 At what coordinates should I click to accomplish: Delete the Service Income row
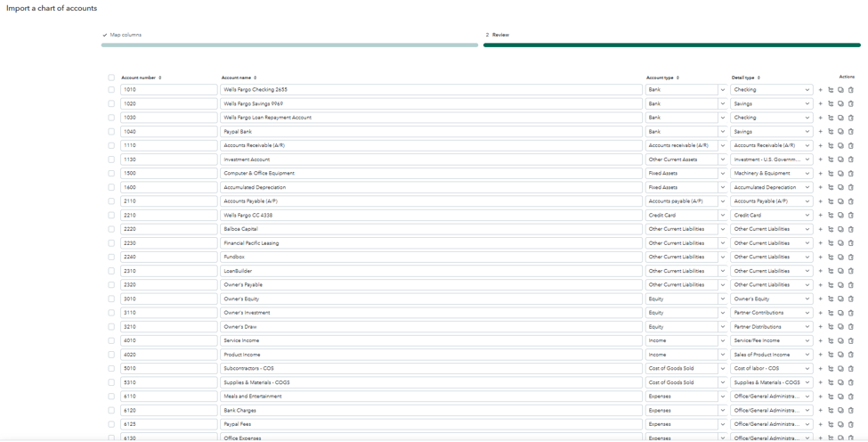coord(851,340)
